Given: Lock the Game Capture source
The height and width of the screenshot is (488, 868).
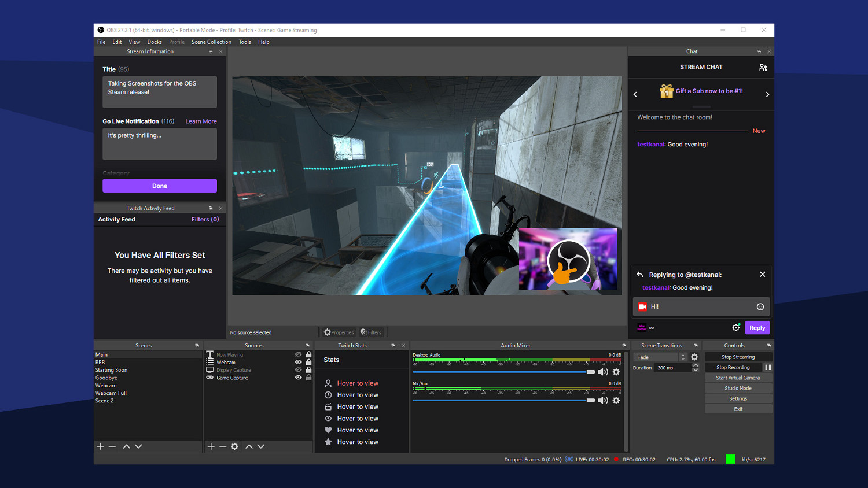Looking at the screenshot, I should (309, 378).
